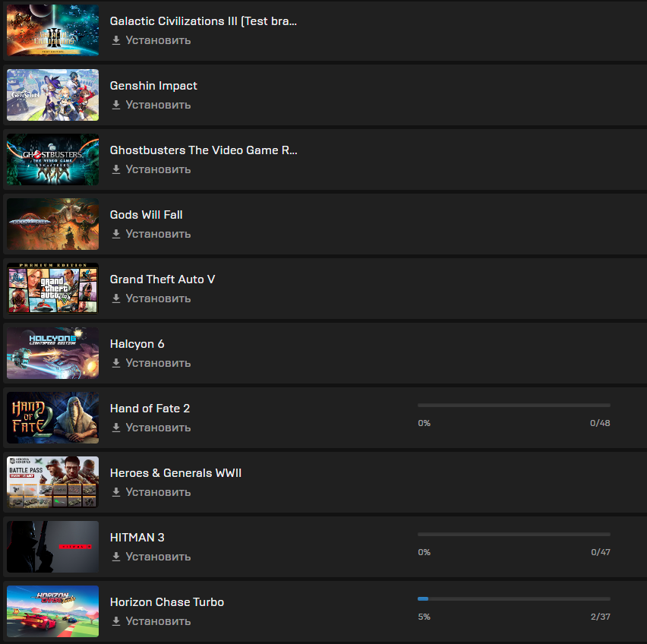Screen dimensions: 647x644
Task: Click download icon under Hand of Fate 2
Action: pyautogui.click(x=116, y=428)
